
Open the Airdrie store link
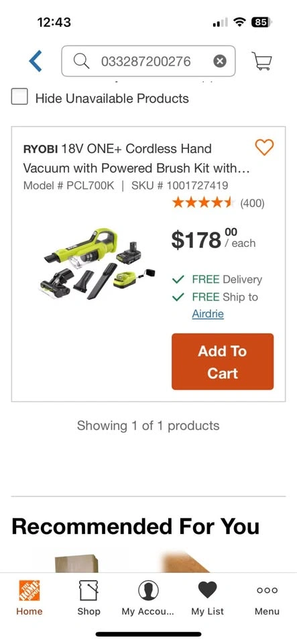click(x=208, y=314)
